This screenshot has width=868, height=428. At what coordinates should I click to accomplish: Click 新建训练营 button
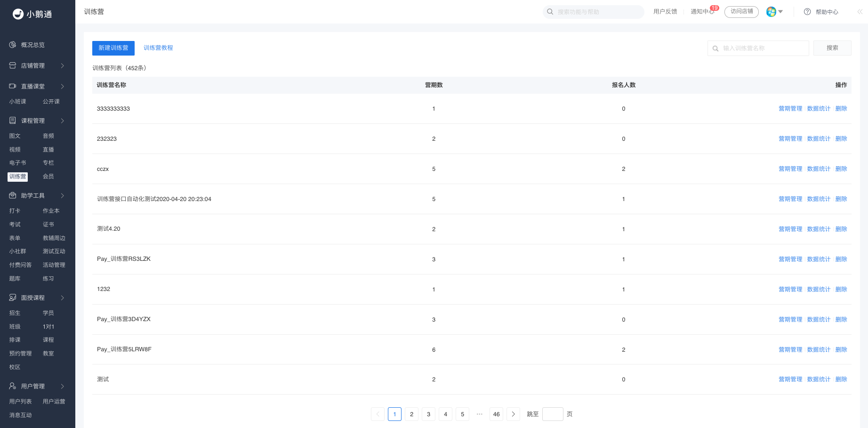click(x=113, y=48)
